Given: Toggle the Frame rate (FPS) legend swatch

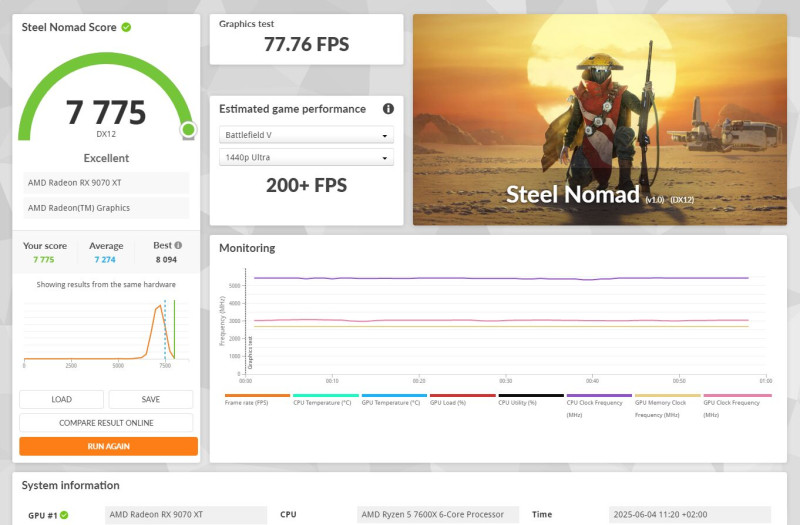Looking at the screenshot, I should point(257,395).
